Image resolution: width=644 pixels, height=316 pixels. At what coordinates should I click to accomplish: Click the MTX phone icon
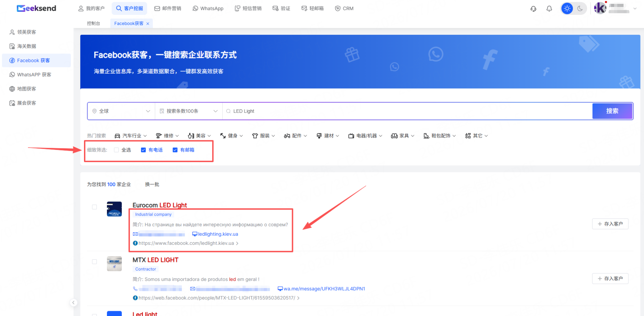tap(135, 289)
